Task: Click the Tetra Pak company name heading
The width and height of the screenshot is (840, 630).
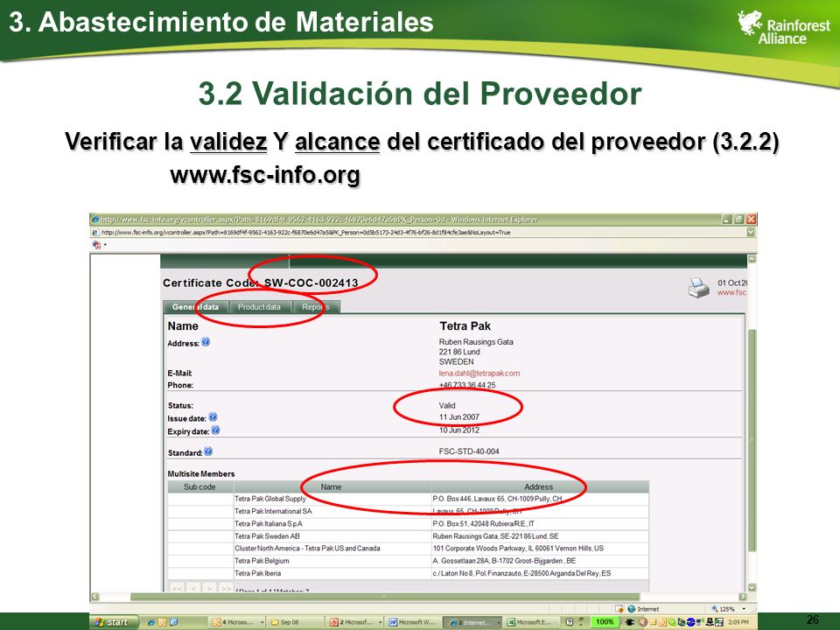Action: (465, 325)
